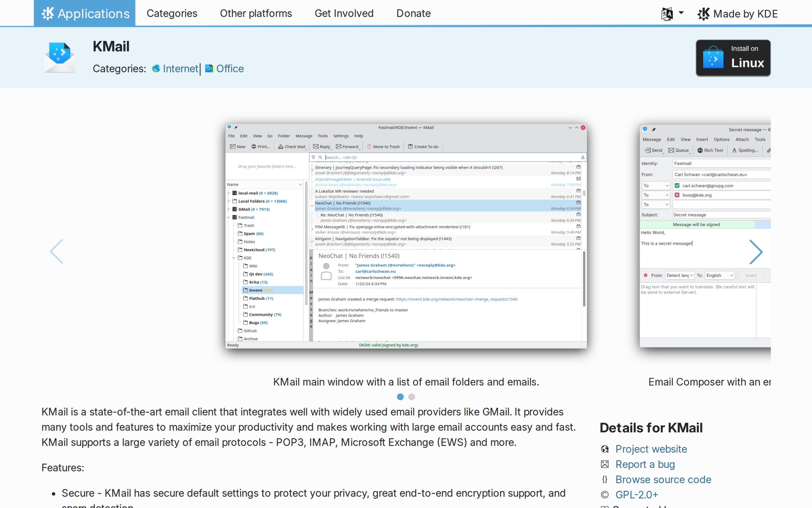Open the Internet category link
Screen dimensions: 812x508
point(180,69)
